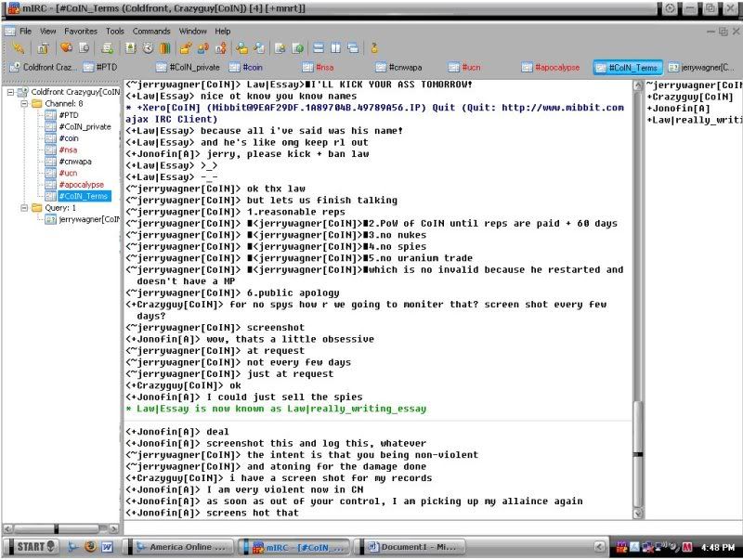Click the channel icon beside #coin in tree

51,138
